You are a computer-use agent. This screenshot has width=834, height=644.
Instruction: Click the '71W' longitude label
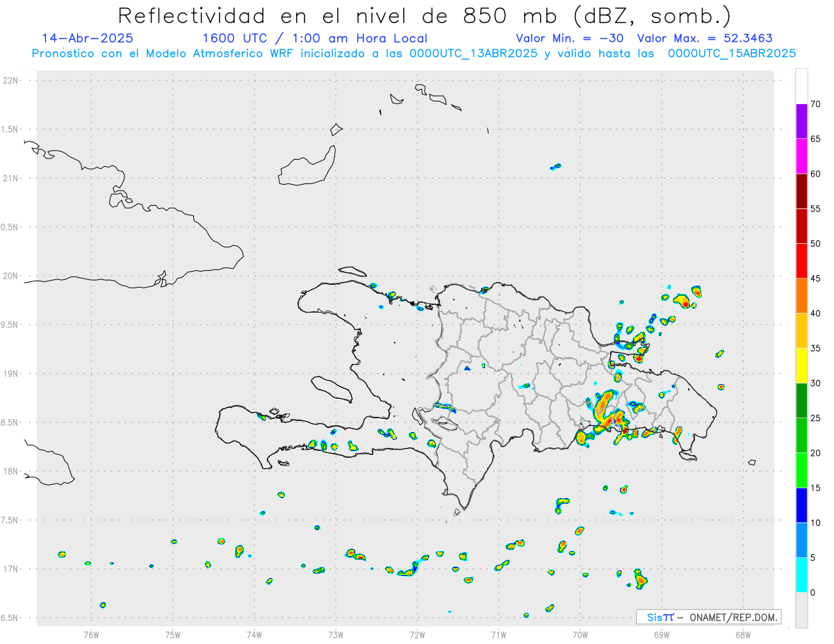point(498,634)
